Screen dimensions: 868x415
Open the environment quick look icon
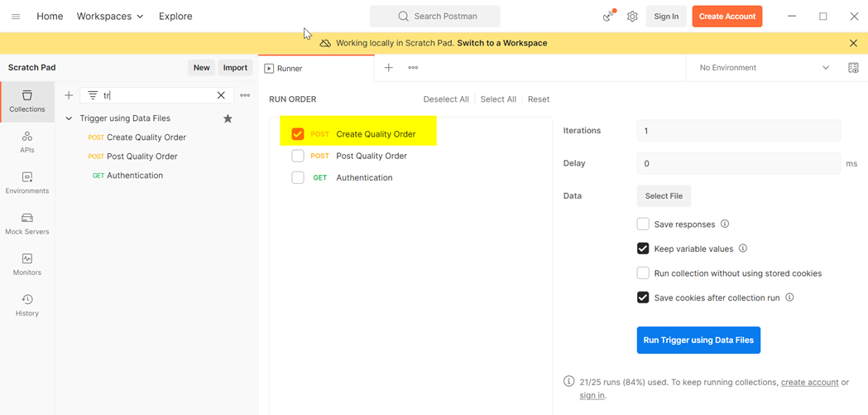tap(854, 68)
